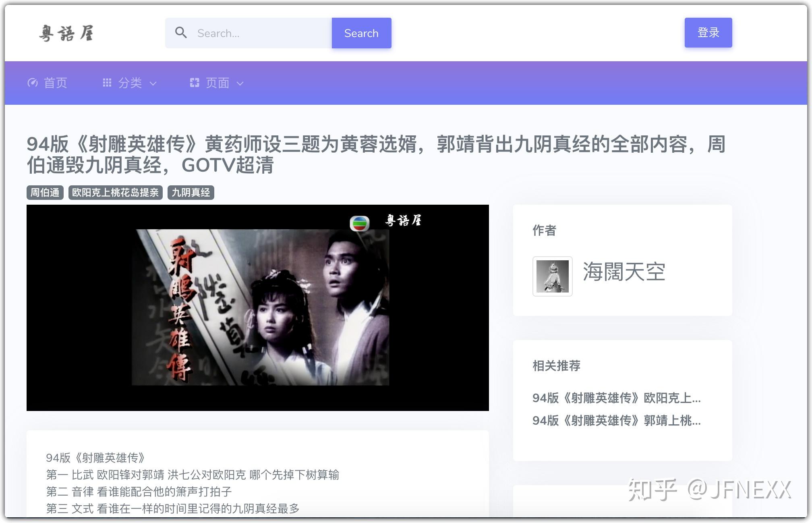The height and width of the screenshot is (523, 812).
Task: Select the 周伯通 tag
Action: pyautogui.click(x=45, y=193)
